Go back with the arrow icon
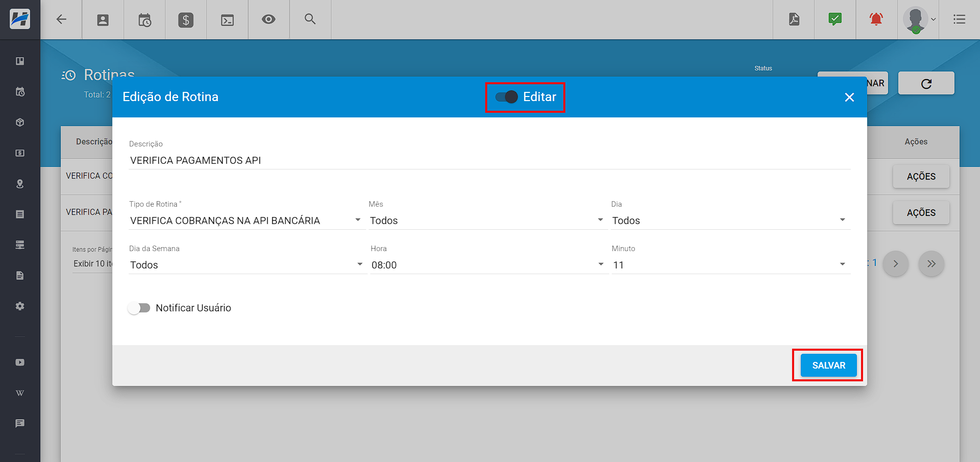 61,19
